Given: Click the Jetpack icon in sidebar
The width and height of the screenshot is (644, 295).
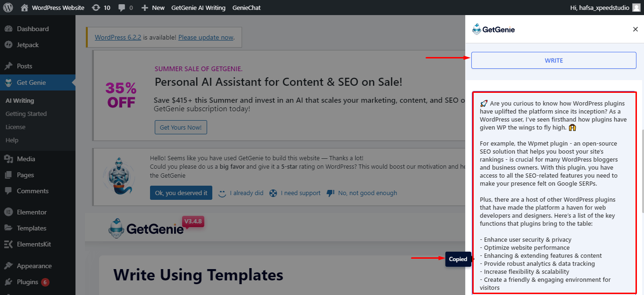Looking at the screenshot, I should point(8,45).
